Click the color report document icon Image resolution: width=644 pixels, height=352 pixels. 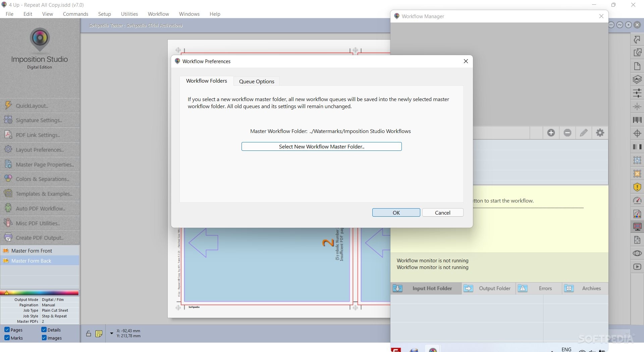pos(637,214)
